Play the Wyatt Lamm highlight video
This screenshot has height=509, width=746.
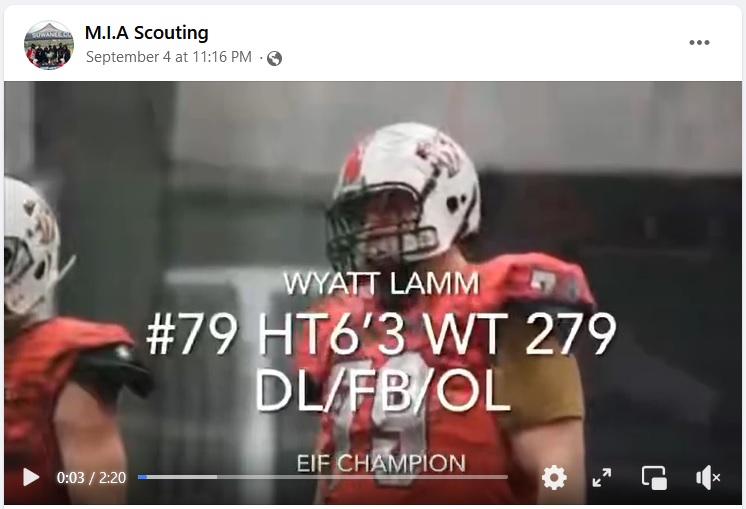coord(31,477)
